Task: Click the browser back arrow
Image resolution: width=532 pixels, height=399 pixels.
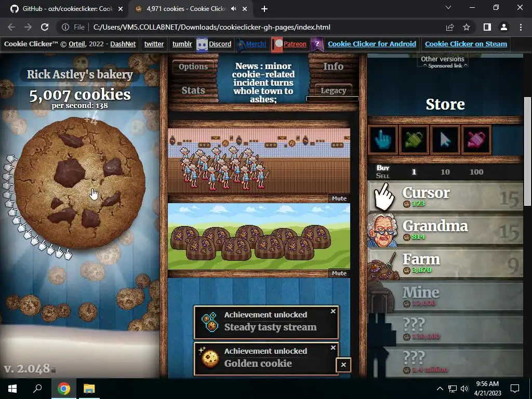Action: point(11,27)
